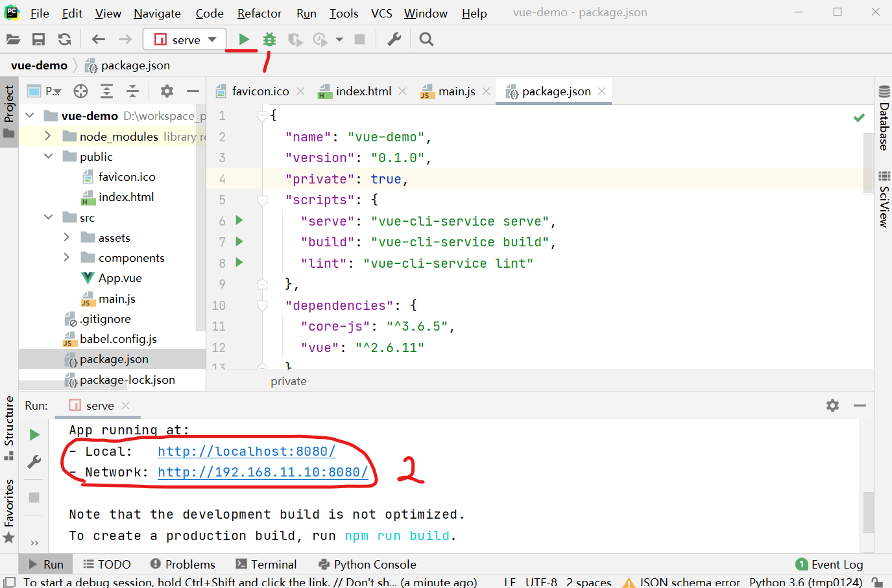892x588 pixels.
Task: Open the serve run configuration dropdown
Action: 184,40
